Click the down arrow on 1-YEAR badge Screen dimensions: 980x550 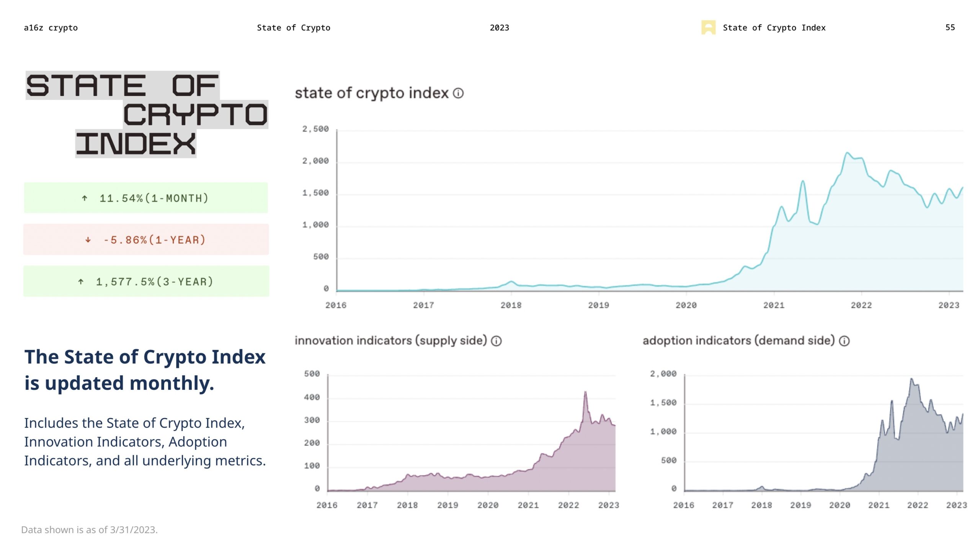(89, 239)
